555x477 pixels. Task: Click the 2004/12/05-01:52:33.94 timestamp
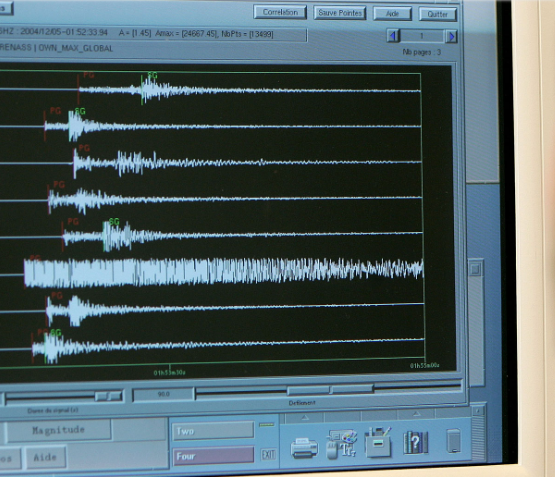(64, 32)
